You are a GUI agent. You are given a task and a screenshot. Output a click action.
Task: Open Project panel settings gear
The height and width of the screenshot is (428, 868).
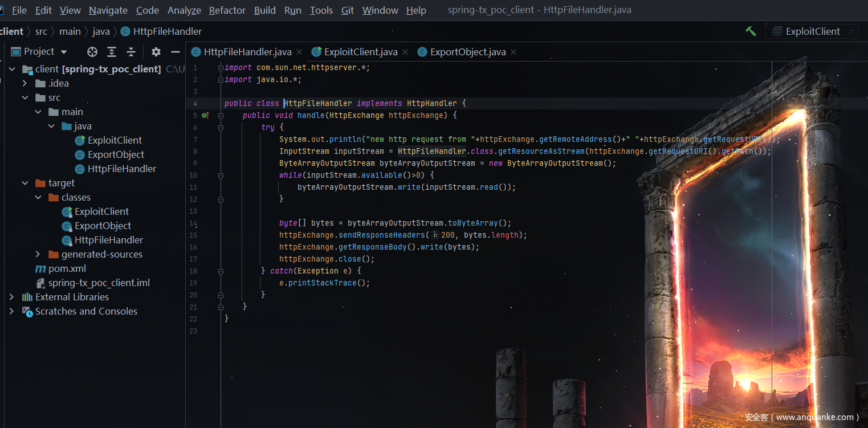point(156,52)
